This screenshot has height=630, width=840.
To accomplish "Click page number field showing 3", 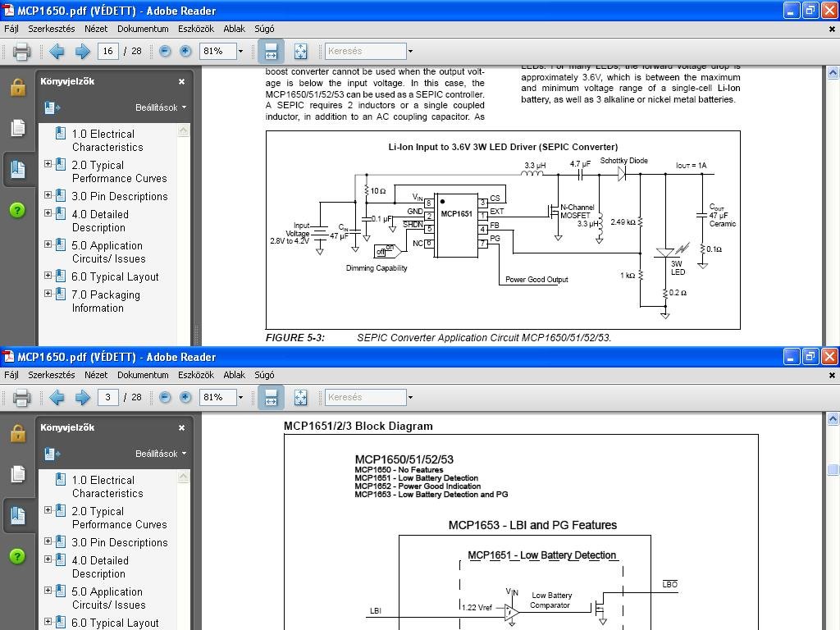I will click(107, 398).
